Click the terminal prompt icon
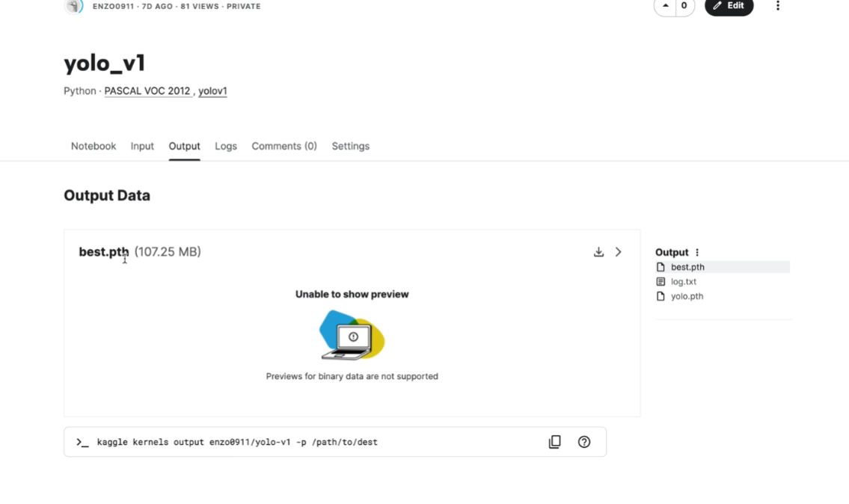 [x=82, y=442]
